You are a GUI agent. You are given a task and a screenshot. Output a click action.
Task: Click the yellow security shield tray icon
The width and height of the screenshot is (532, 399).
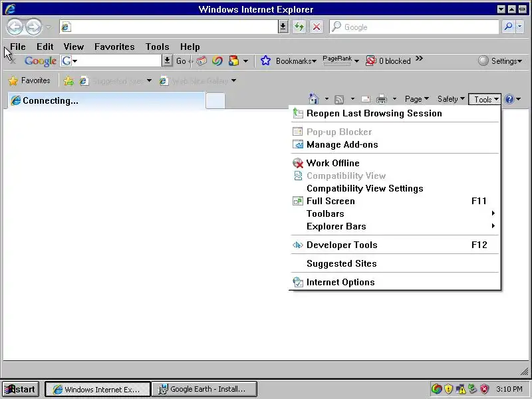[448, 389]
